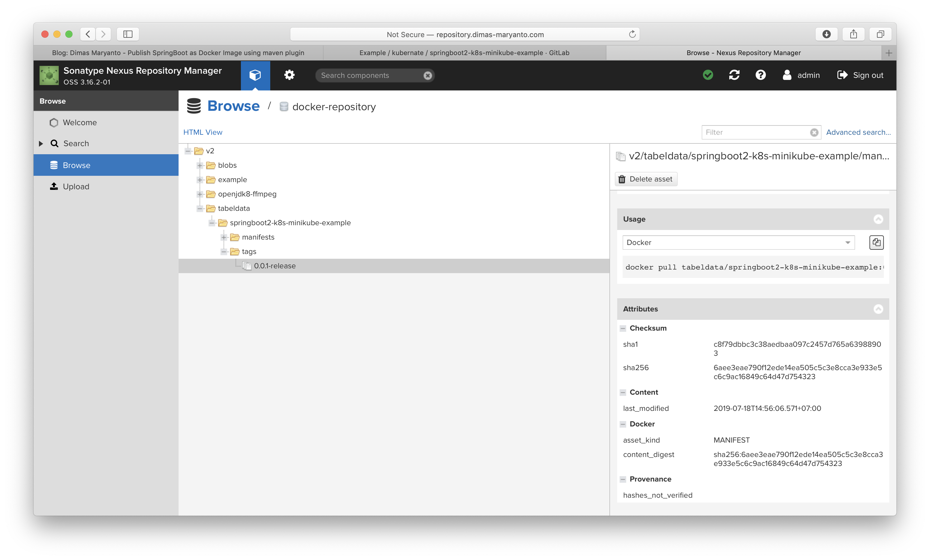Open the Upload sidebar item
The height and width of the screenshot is (560, 930).
[76, 186]
